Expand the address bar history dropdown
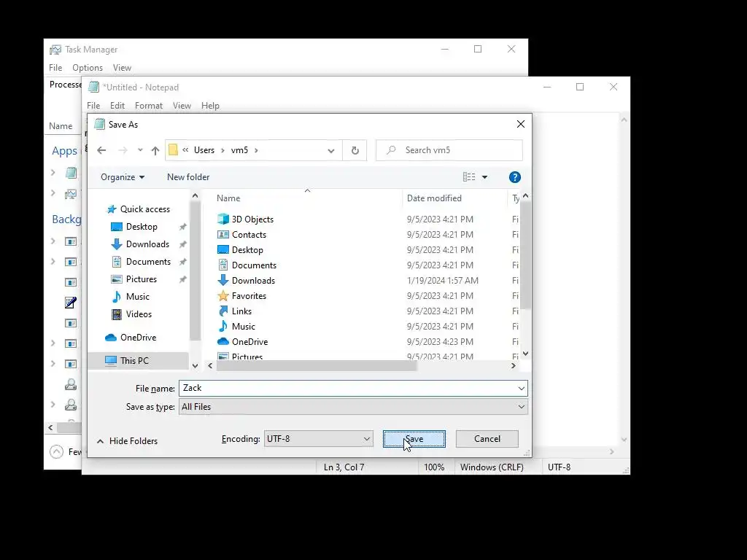The width and height of the screenshot is (747, 560). [331, 150]
